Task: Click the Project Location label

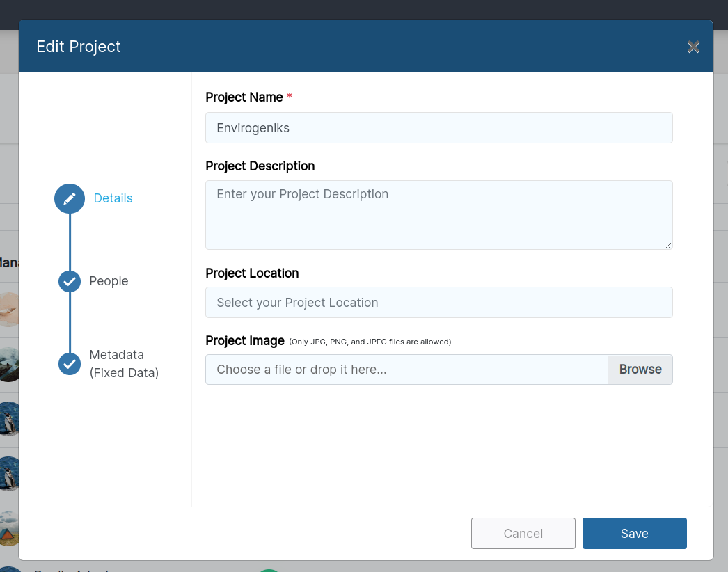Action: (252, 273)
